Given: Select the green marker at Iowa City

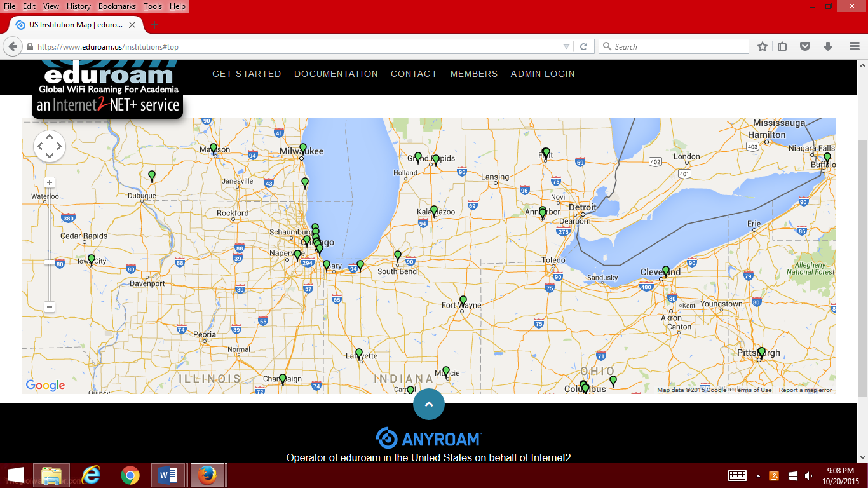Looking at the screenshot, I should [x=92, y=260].
